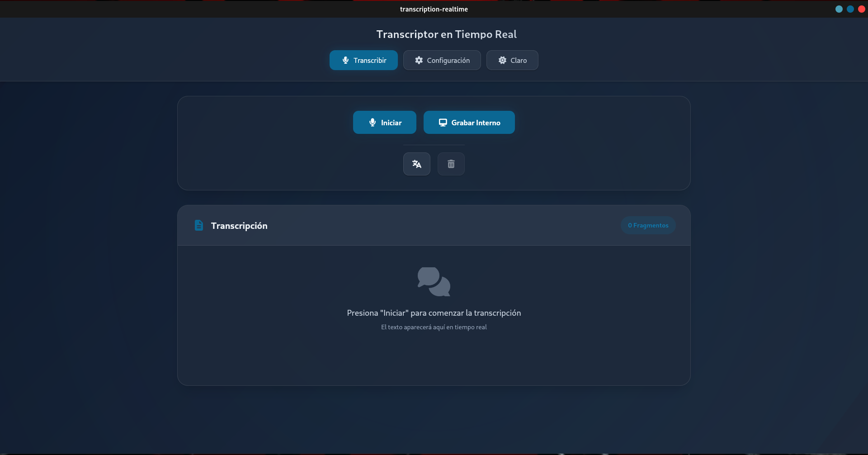Click the sun icon beside Claro
Viewport: 868px width, 455px height.
point(502,60)
